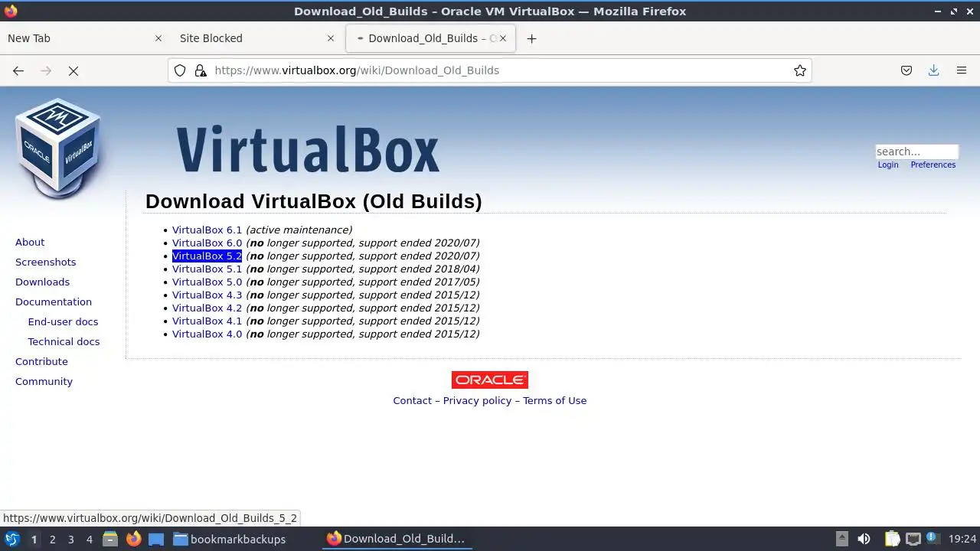Open site security padlock info
980x551 pixels.
point(201,70)
